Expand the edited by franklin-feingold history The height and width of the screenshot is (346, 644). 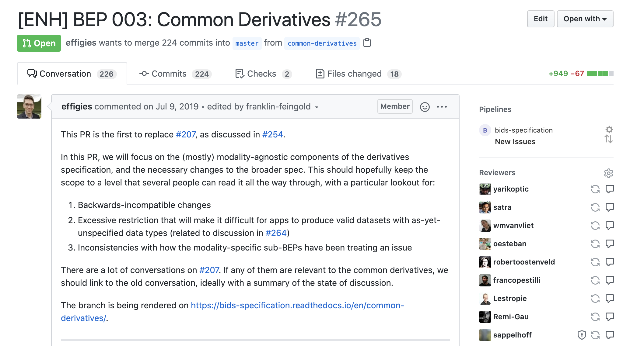tap(317, 107)
